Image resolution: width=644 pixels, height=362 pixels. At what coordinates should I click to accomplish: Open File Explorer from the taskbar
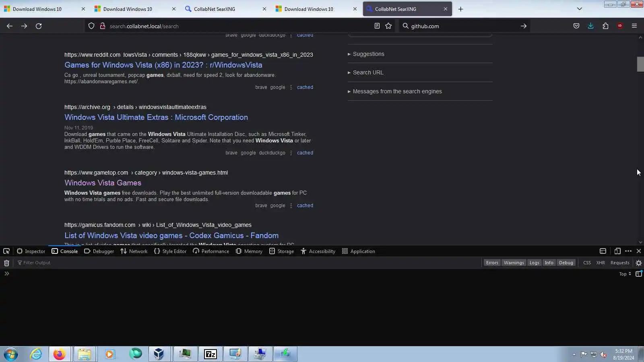(85, 354)
